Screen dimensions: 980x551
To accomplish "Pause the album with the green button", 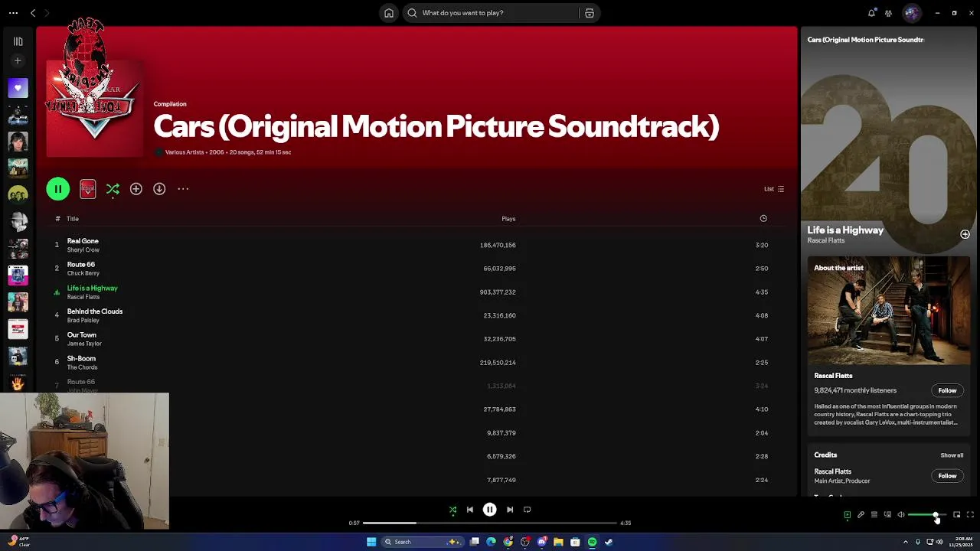I will (x=58, y=189).
